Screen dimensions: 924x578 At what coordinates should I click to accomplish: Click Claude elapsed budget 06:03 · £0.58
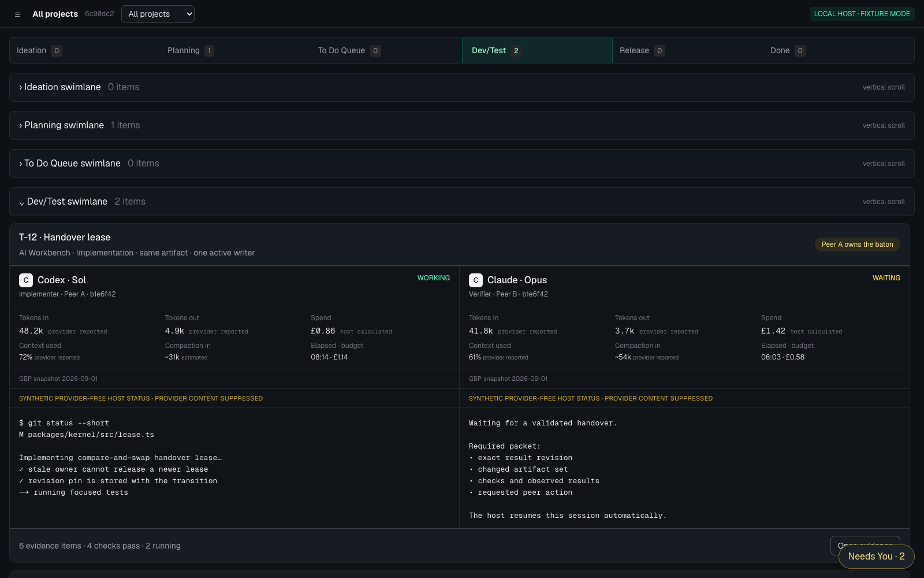click(x=783, y=357)
